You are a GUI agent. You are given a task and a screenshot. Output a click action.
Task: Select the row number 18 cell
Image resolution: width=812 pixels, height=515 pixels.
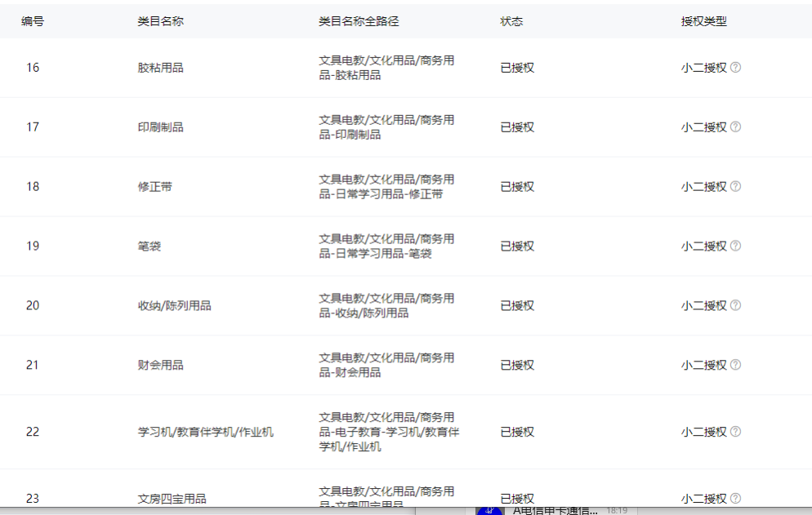(33, 186)
